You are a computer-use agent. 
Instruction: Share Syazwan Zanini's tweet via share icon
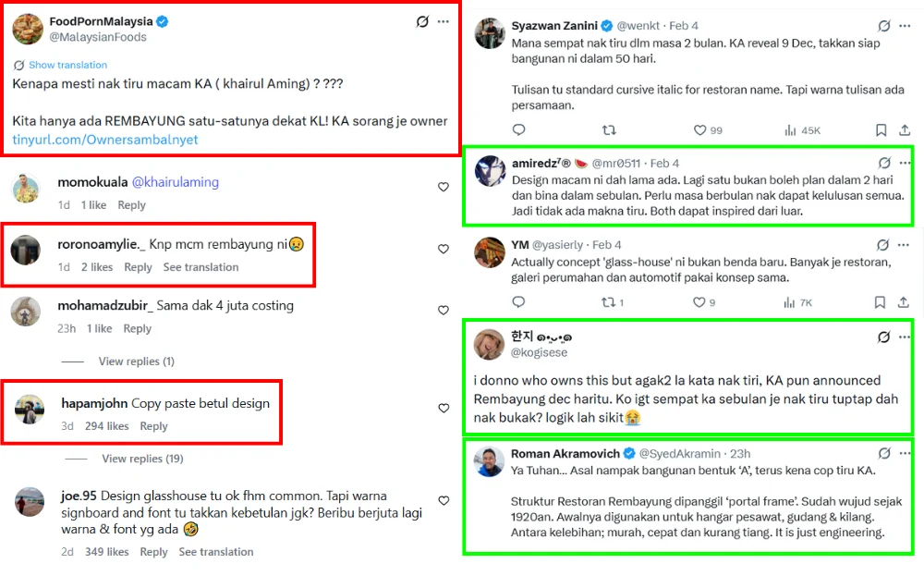906,130
